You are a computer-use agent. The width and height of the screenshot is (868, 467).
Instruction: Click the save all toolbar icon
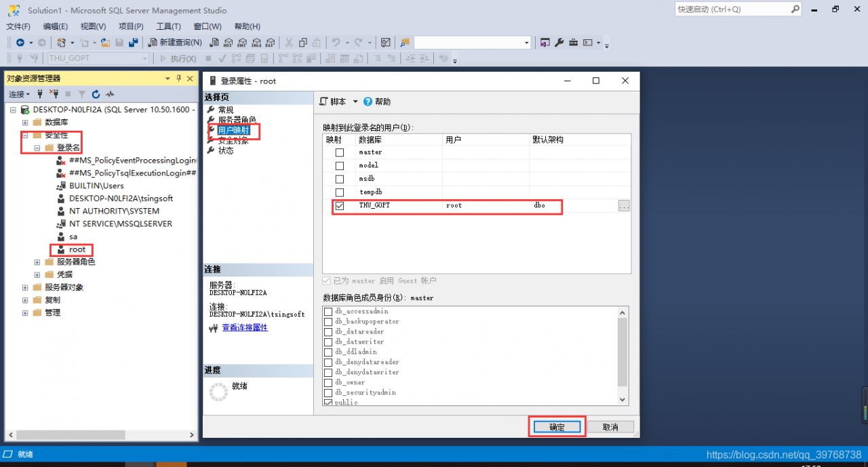[133, 42]
